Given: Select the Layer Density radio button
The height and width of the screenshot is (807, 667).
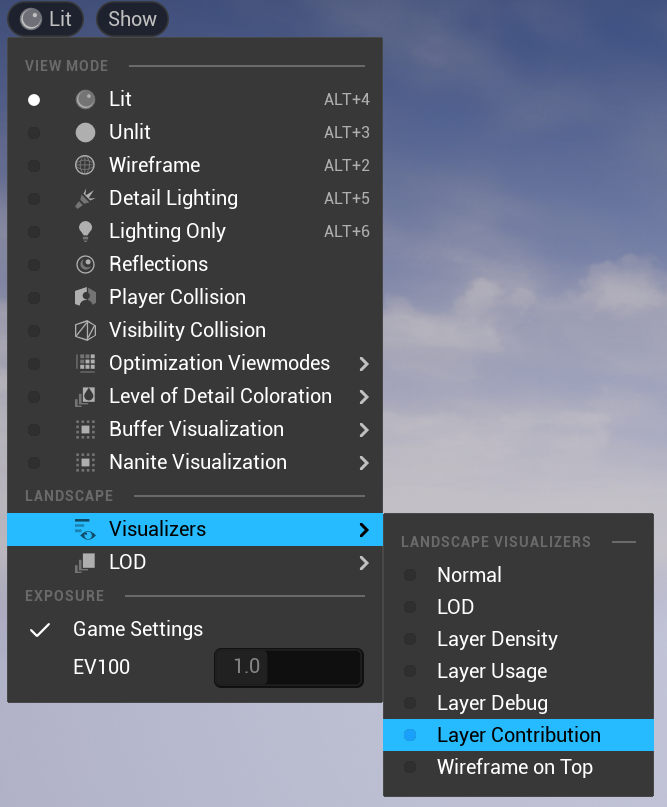Looking at the screenshot, I should [410, 639].
